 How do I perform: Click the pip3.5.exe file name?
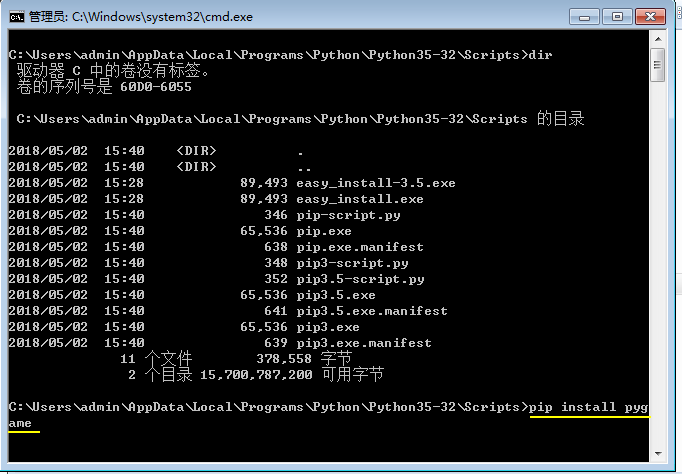coord(336,295)
